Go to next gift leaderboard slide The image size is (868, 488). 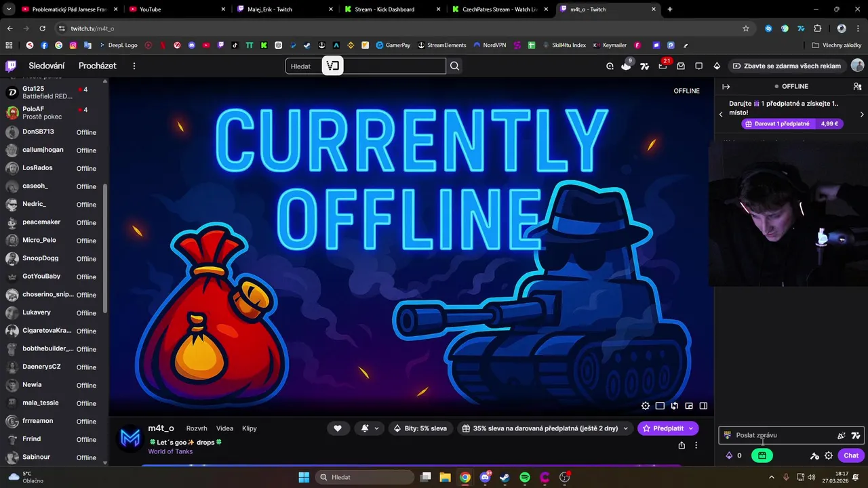pos(862,114)
